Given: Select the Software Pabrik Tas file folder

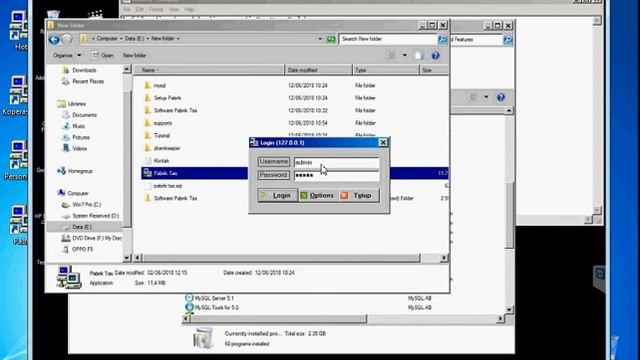Looking at the screenshot, I should pyautogui.click(x=175, y=111).
